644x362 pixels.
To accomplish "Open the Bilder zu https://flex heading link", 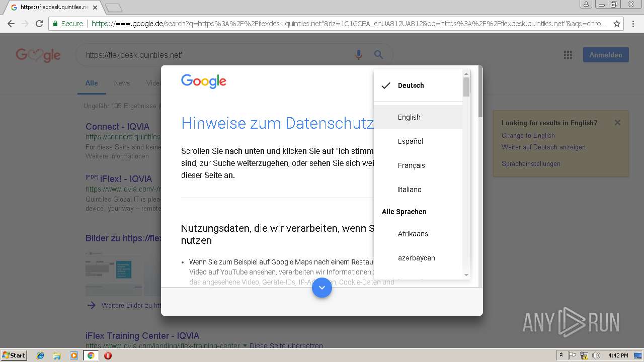I will (123, 238).
